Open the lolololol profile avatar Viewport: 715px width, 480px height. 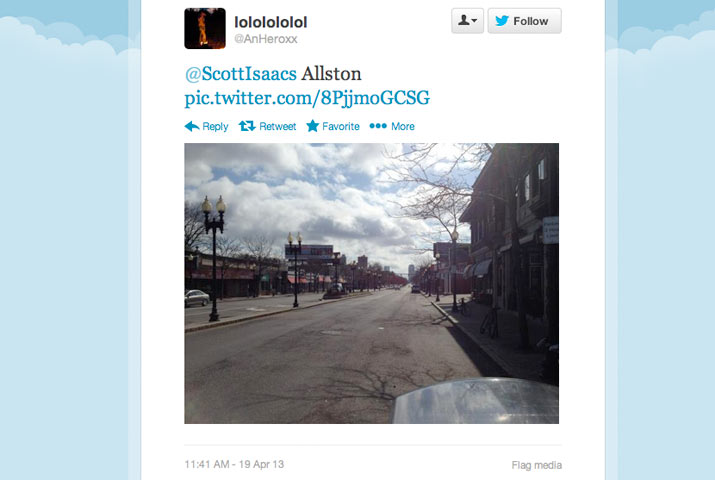coord(205,28)
